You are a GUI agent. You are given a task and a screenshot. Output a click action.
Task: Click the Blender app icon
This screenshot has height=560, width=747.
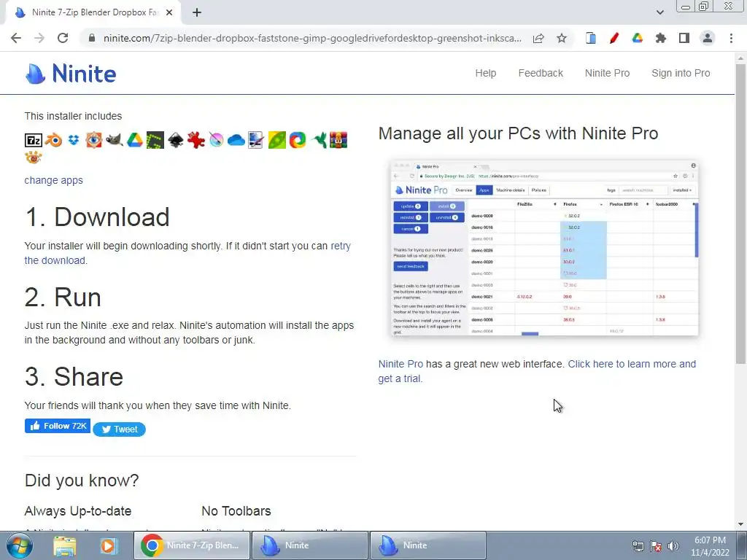tap(53, 140)
